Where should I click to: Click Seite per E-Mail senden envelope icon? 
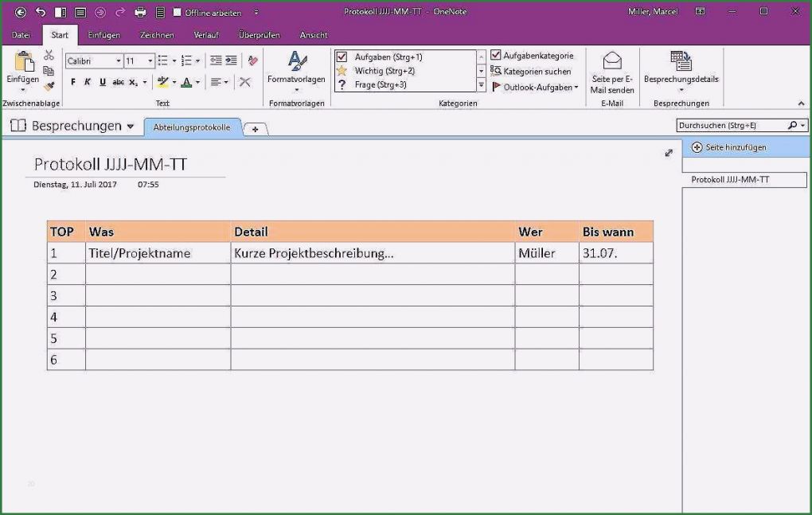point(612,61)
